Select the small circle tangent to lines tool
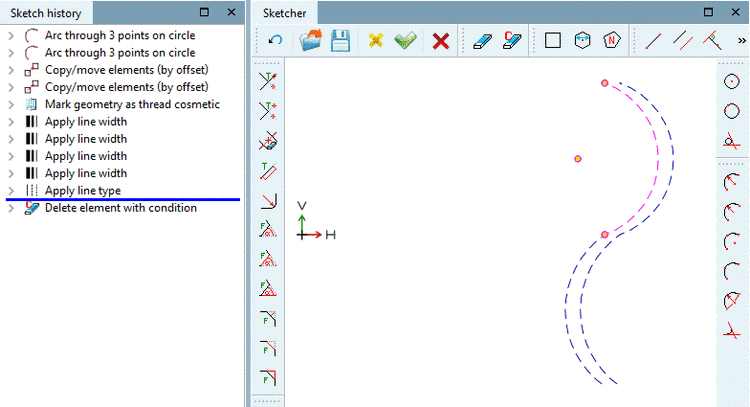The width and height of the screenshot is (750, 407). [731, 141]
